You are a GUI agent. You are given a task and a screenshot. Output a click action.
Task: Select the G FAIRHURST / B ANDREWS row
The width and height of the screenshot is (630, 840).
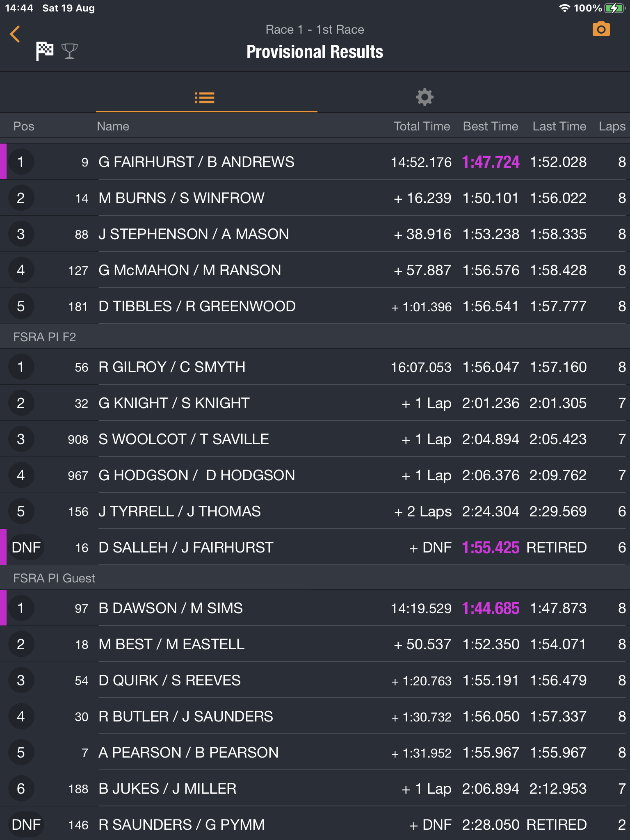(196, 162)
